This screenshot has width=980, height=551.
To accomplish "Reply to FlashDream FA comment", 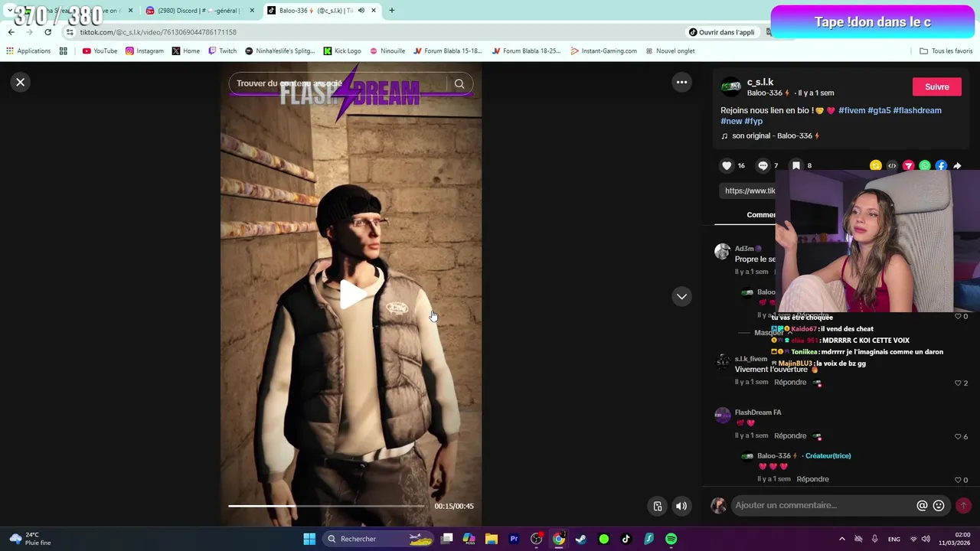I will click(790, 435).
